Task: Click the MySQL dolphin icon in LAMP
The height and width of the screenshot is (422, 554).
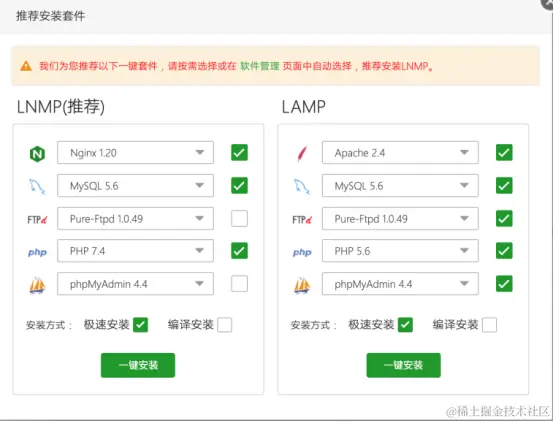Action: point(302,186)
